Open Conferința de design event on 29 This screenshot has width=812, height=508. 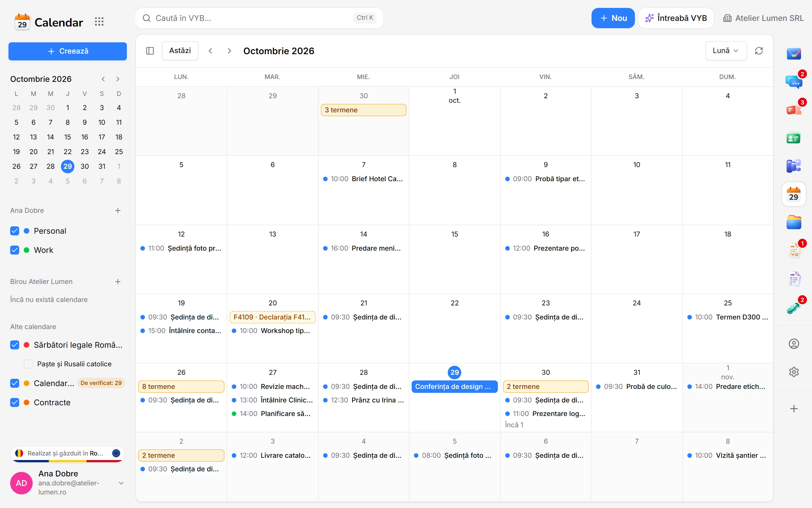(454, 386)
